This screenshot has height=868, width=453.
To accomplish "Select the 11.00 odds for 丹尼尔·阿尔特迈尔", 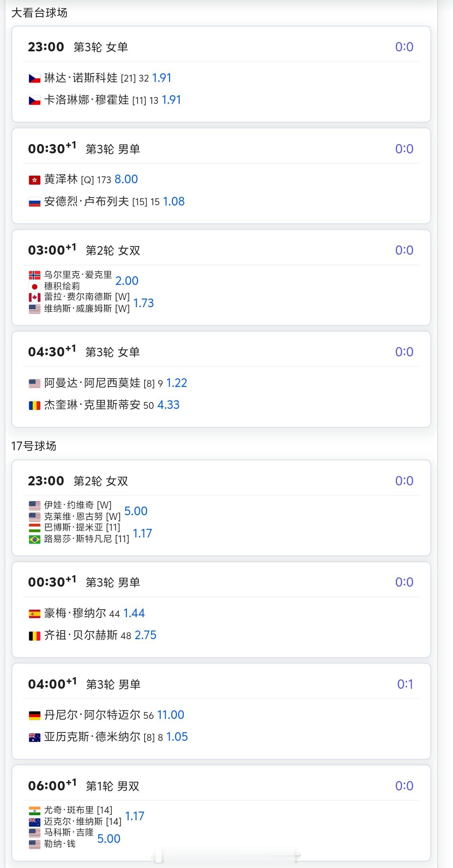I will pyautogui.click(x=171, y=715).
